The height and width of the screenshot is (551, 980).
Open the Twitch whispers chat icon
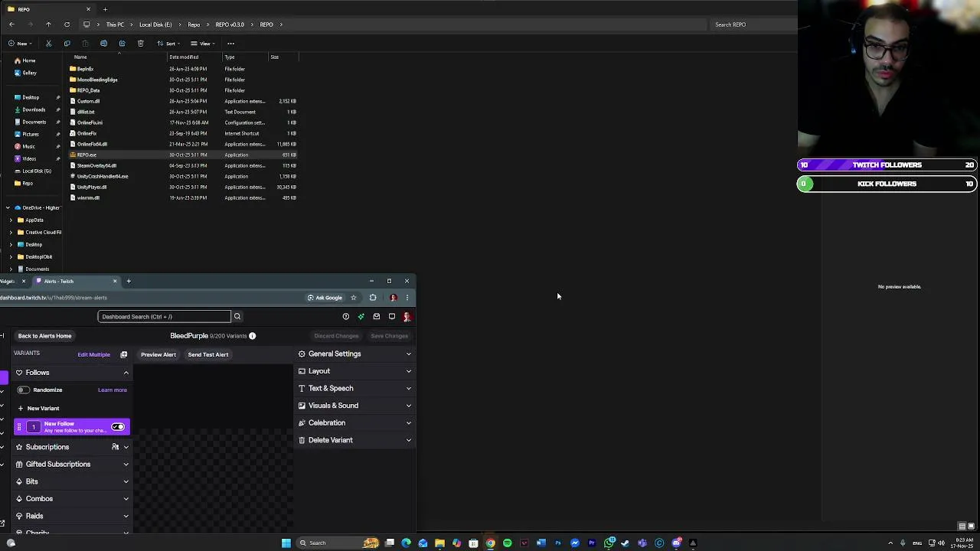coord(392,317)
